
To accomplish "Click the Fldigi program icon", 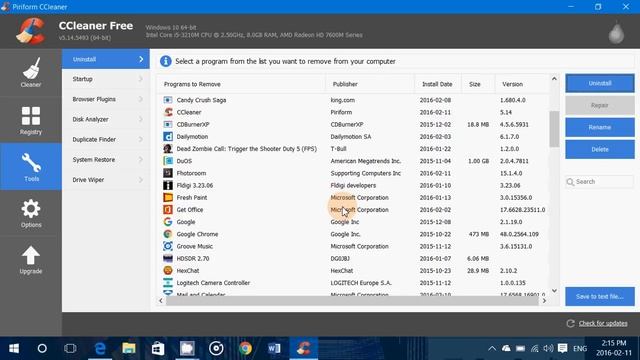I will (x=168, y=186).
